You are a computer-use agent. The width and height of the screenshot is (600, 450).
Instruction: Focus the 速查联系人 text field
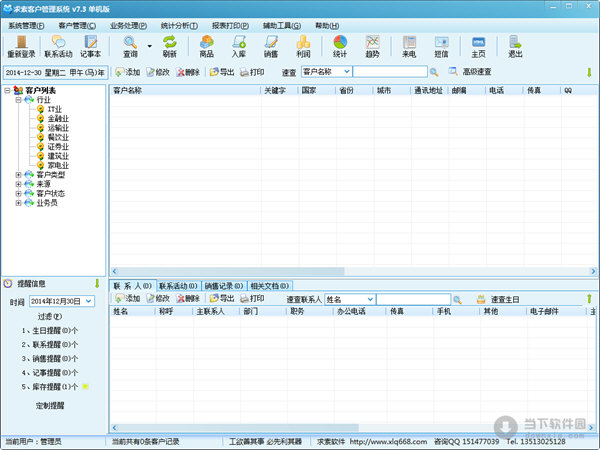coord(413,299)
